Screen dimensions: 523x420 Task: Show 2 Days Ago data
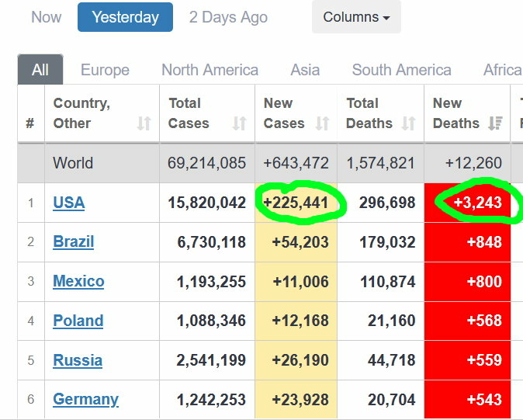[x=228, y=17]
